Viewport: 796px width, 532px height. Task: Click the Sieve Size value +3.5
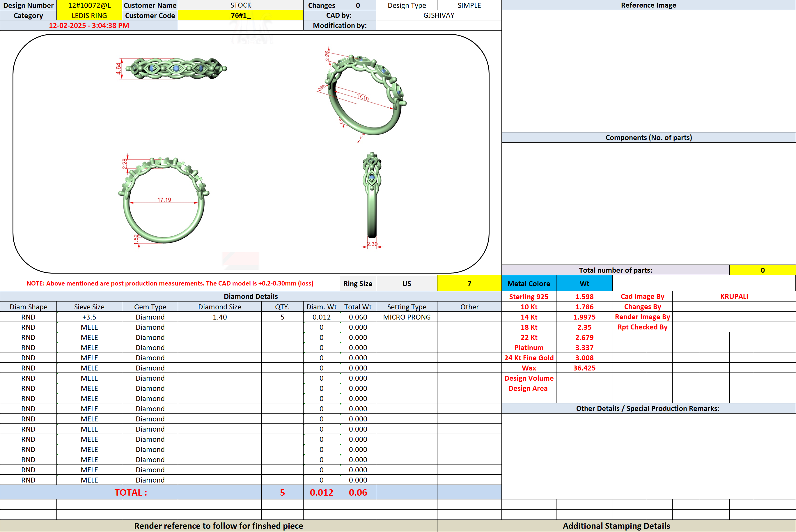pyautogui.click(x=89, y=317)
